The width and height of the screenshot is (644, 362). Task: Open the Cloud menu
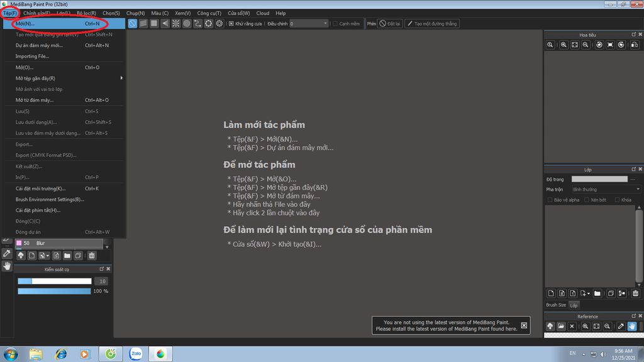tap(262, 13)
